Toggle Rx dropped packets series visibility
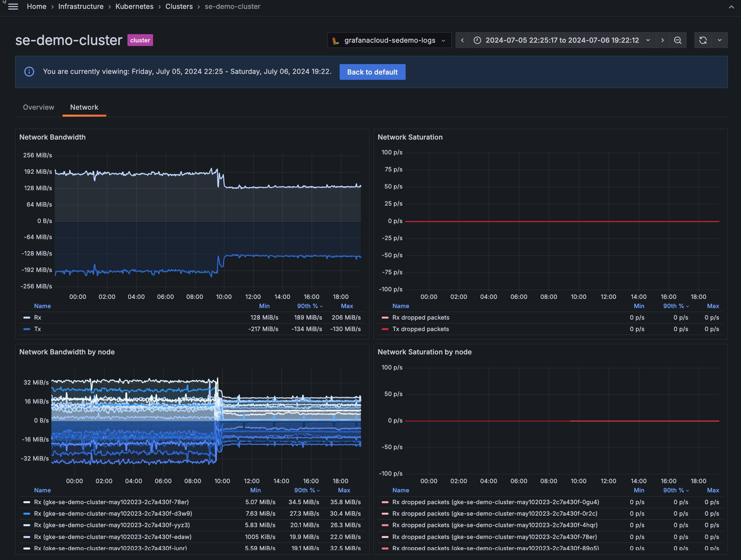The image size is (741, 560). [420, 318]
